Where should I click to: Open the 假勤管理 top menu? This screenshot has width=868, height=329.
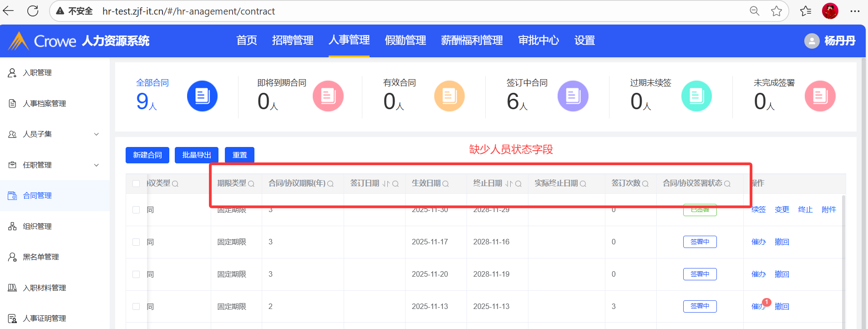tap(405, 40)
